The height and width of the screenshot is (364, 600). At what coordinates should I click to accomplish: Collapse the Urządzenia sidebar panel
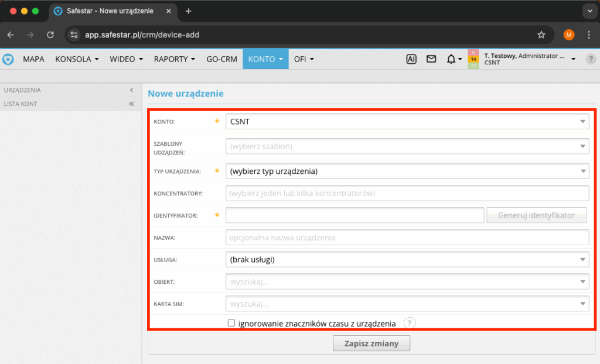[131, 90]
